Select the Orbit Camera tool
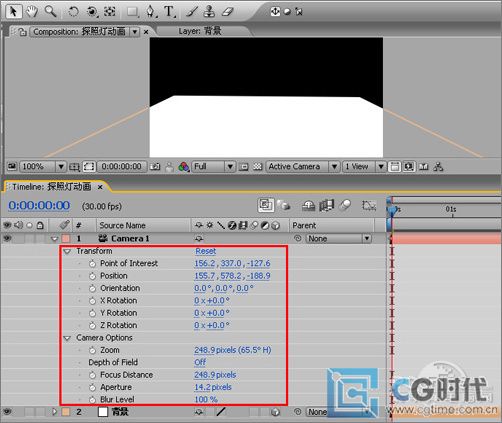502x423 pixels. coord(92,12)
